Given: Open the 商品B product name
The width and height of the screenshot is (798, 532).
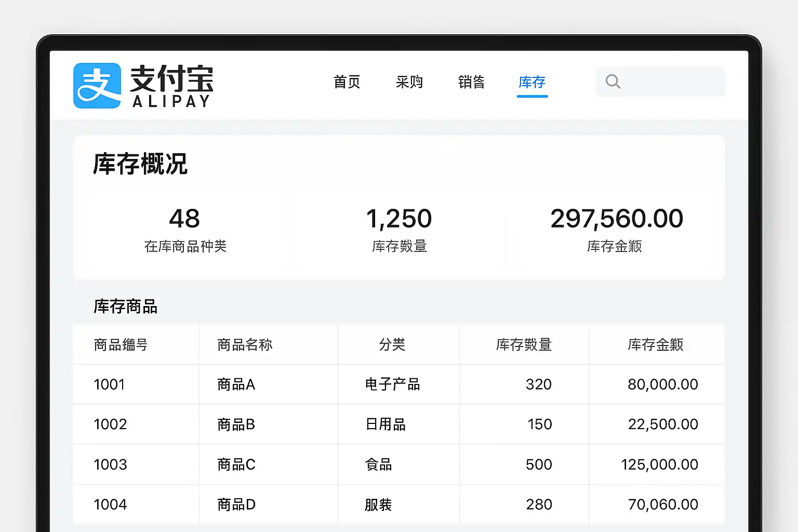Looking at the screenshot, I should click(236, 424).
